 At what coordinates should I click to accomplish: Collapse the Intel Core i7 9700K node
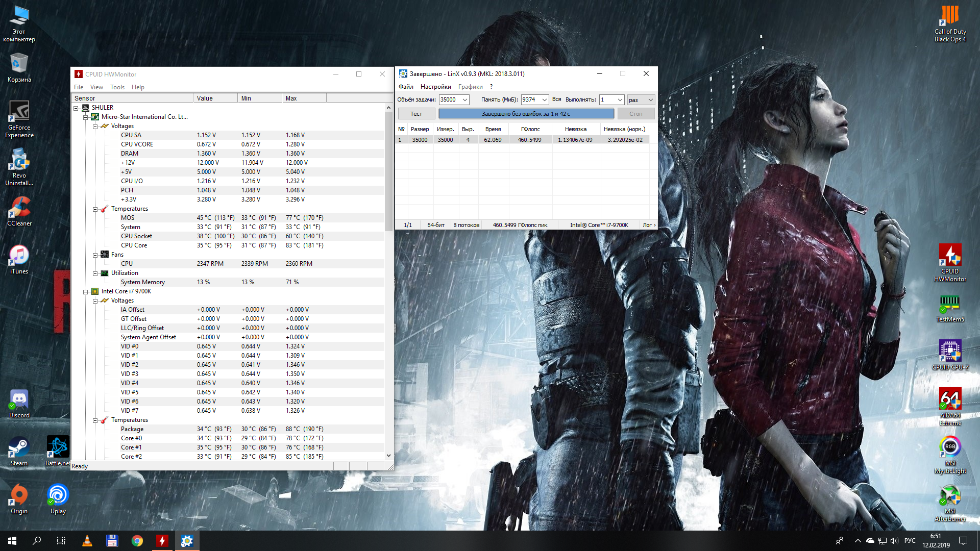coord(86,292)
